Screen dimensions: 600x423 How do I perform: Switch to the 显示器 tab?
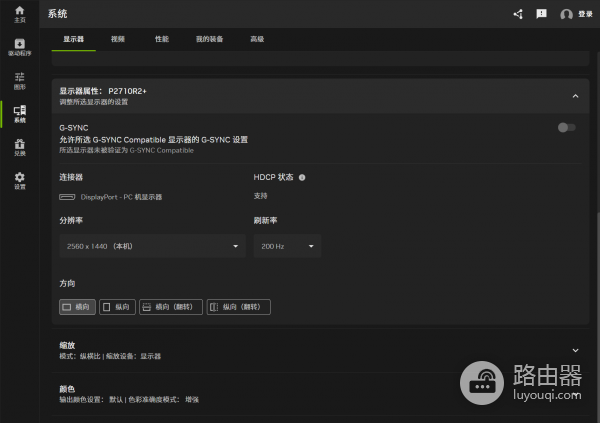73,39
